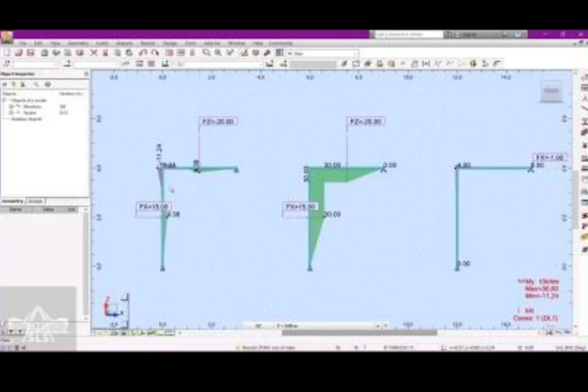Click the title bar search input field

tap(409, 34)
